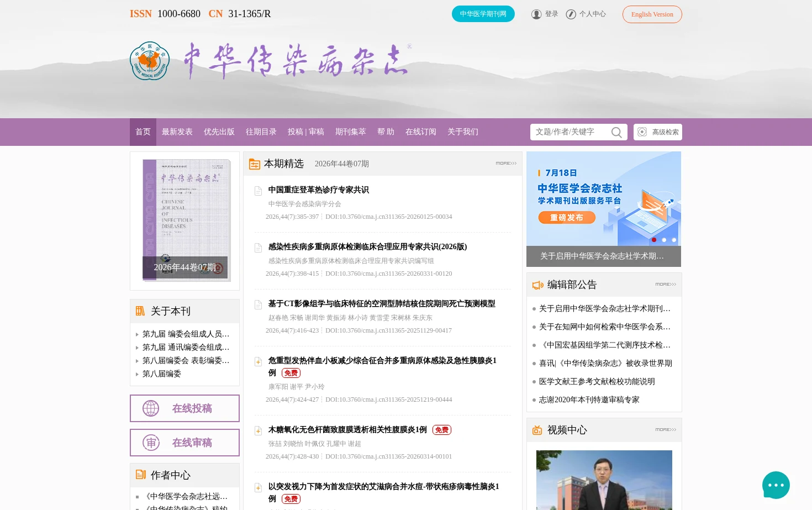Click the advanced search target icon
This screenshot has height=510, width=812.
coord(642,132)
